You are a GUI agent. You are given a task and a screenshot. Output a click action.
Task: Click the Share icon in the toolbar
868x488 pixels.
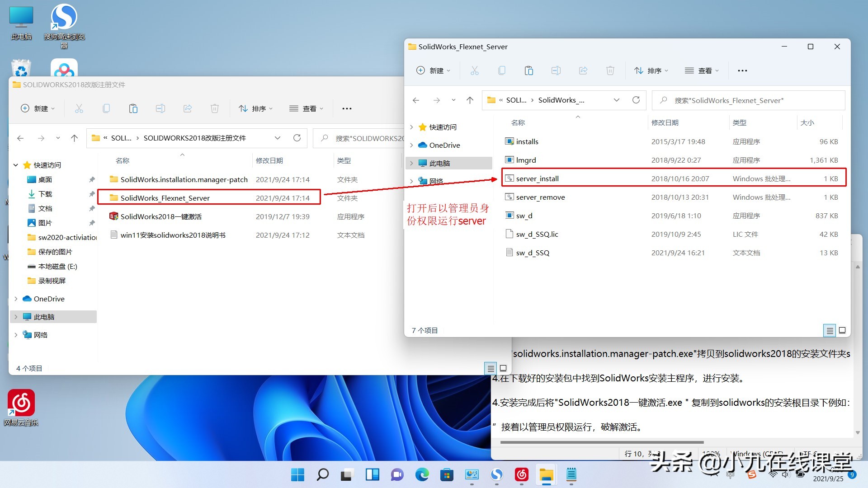tap(583, 70)
